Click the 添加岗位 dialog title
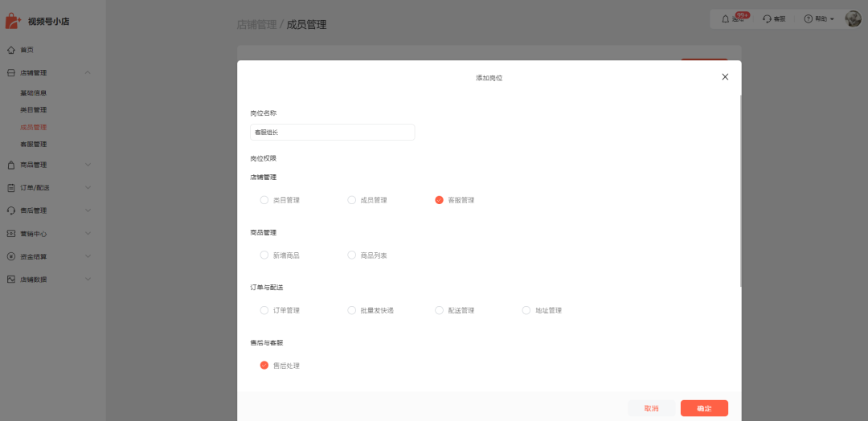This screenshot has width=868, height=421. click(x=489, y=78)
